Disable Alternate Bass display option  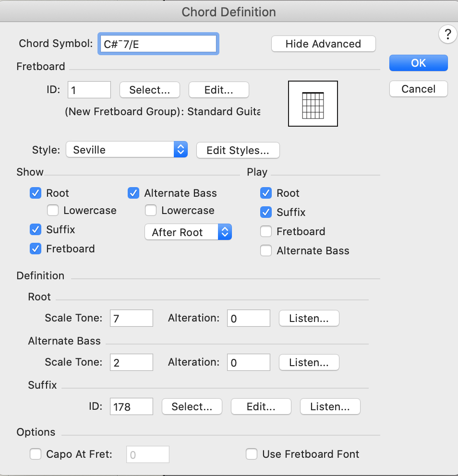point(133,193)
